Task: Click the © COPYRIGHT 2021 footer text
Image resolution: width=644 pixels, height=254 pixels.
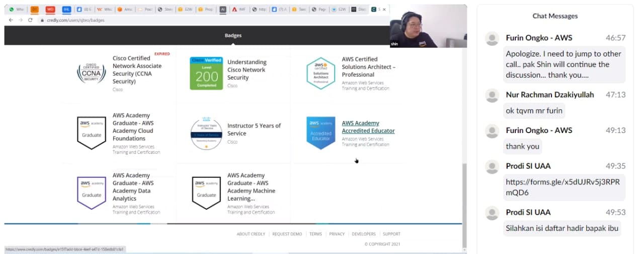Action: point(382,244)
